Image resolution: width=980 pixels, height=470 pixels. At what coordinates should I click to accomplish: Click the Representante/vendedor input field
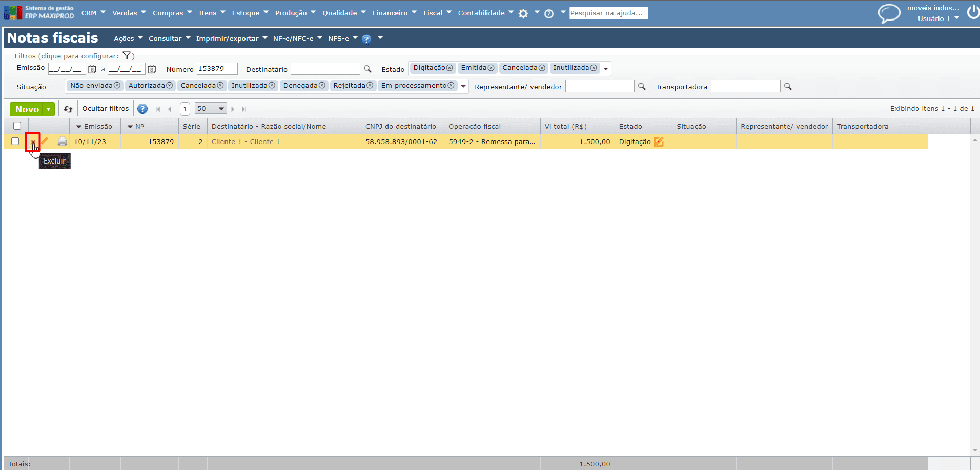point(600,86)
